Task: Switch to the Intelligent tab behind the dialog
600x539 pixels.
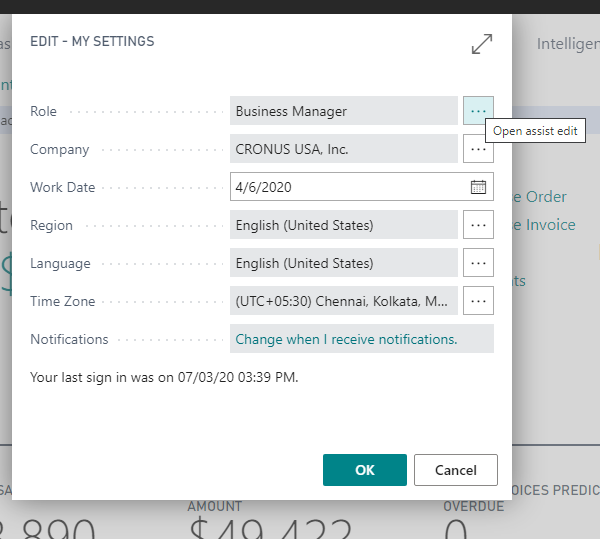Action: click(567, 44)
